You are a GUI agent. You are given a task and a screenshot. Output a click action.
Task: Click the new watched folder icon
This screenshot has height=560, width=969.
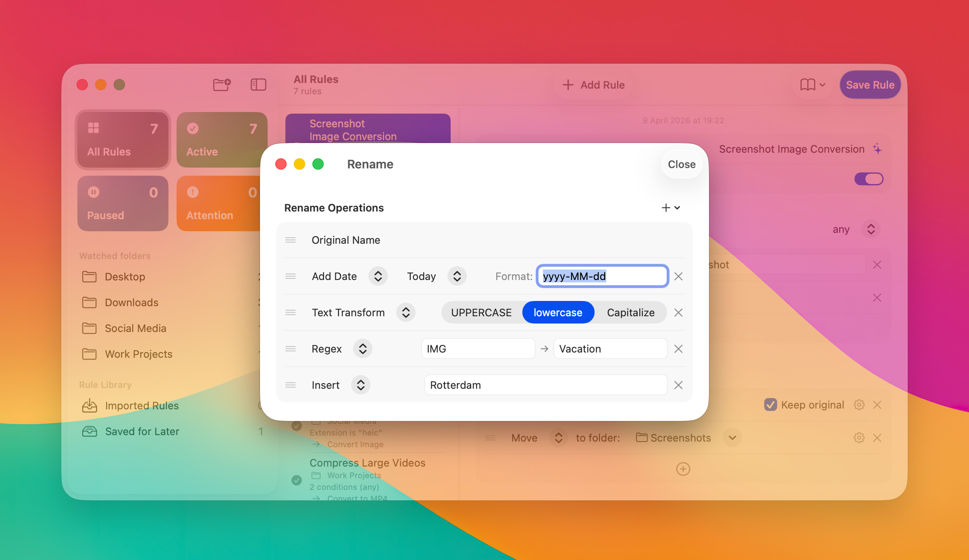click(x=222, y=85)
